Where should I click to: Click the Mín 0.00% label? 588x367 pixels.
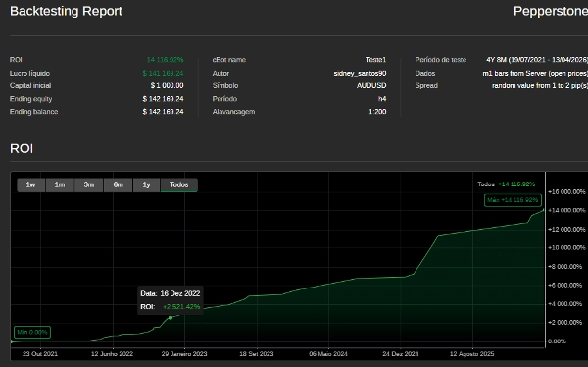pos(32,332)
